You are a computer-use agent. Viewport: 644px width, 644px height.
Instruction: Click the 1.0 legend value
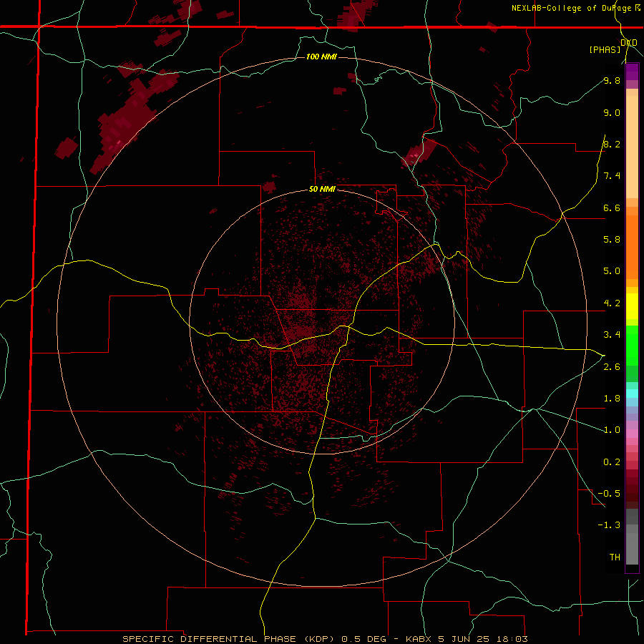tap(612, 430)
